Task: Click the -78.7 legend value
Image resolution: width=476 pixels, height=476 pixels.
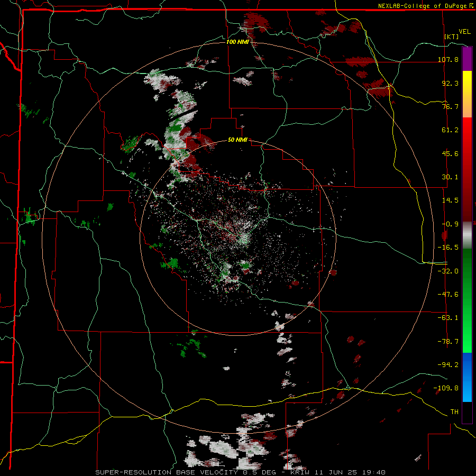Action: click(448, 342)
